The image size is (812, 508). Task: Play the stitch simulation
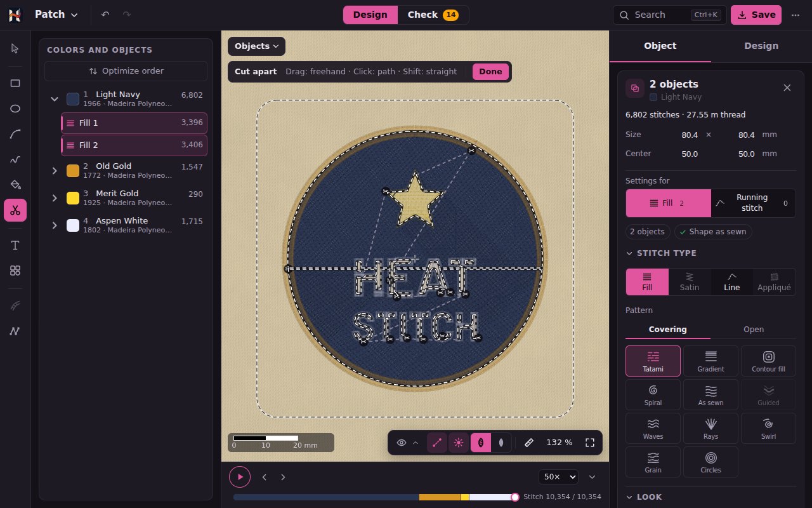[240, 477]
